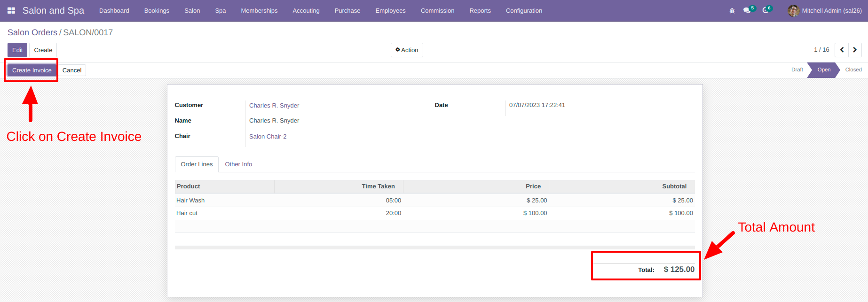
Task: Open the conversations chat bubble icon
Action: 747,10
